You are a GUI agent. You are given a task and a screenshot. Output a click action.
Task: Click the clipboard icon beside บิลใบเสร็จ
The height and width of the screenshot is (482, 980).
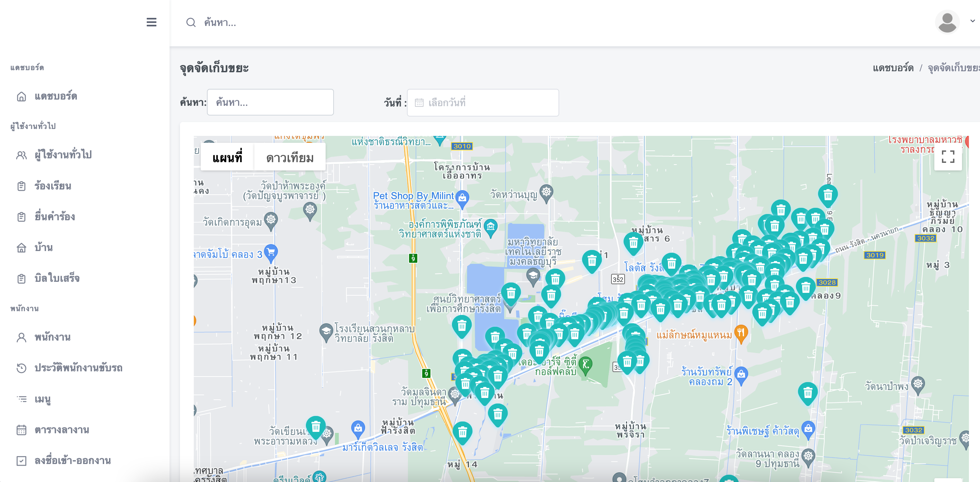(x=21, y=279)
